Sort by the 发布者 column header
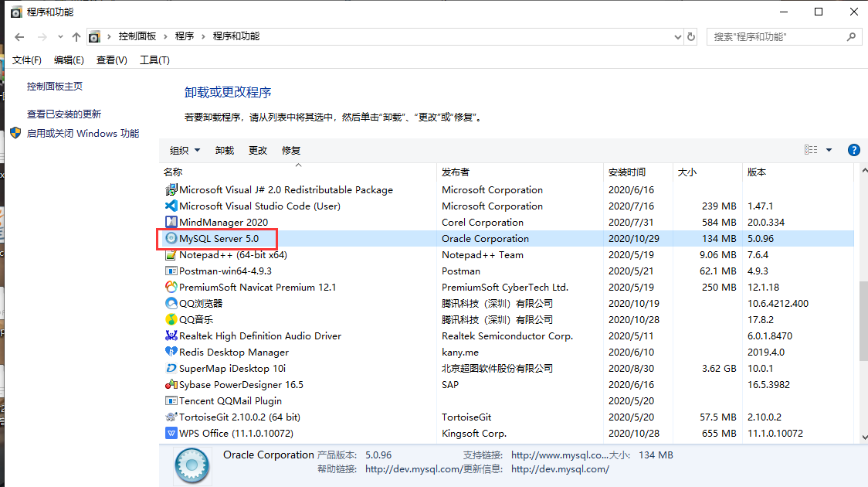 (x=520, y=172)
